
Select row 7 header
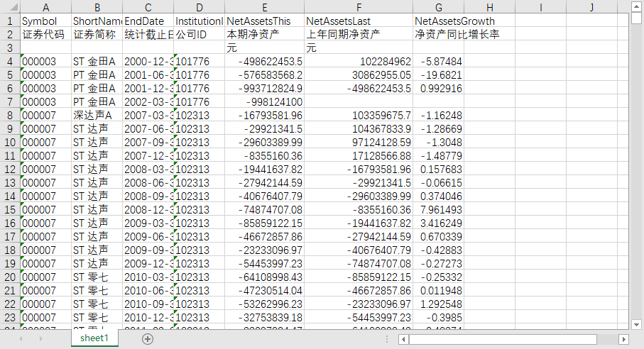(x=10, y=101)
